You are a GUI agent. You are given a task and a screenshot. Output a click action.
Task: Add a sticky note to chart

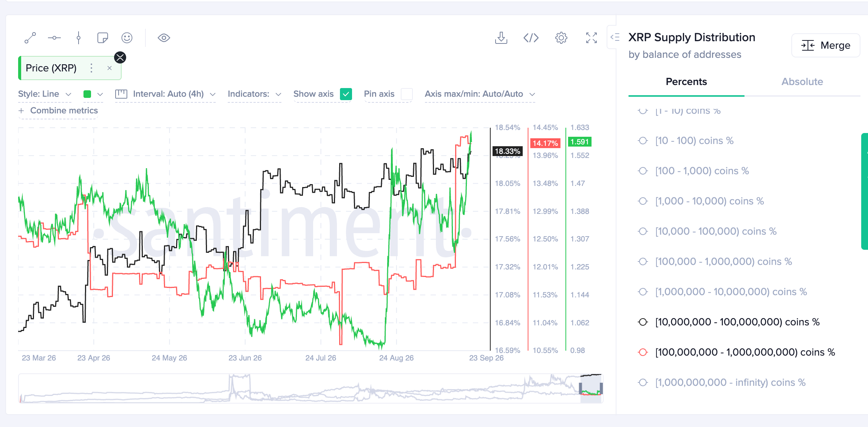pos(103,38)
